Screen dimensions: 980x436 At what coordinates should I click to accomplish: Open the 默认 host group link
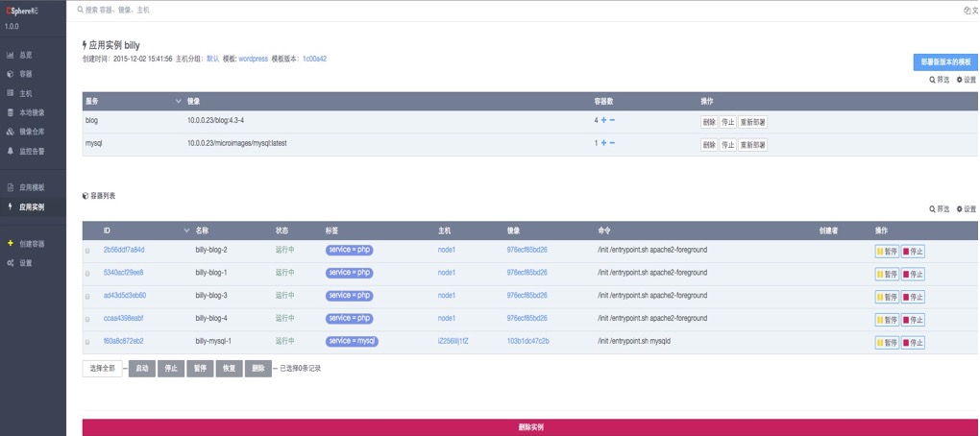tap(212, 59)
